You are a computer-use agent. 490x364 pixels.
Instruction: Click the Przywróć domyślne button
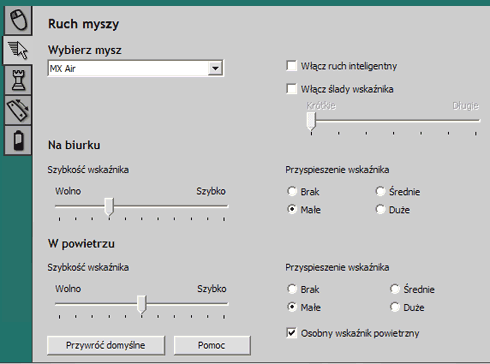pyautogui.click(x=106, y=345)
